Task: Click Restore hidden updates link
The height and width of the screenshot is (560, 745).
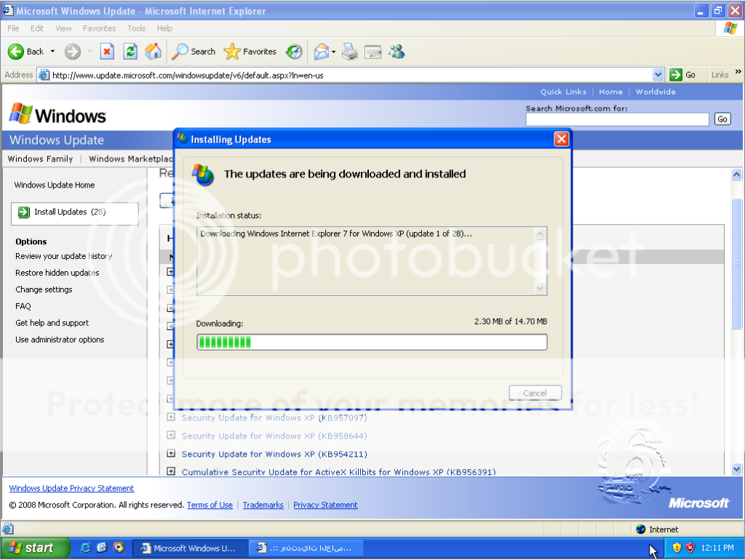Action: coord(57,273)
